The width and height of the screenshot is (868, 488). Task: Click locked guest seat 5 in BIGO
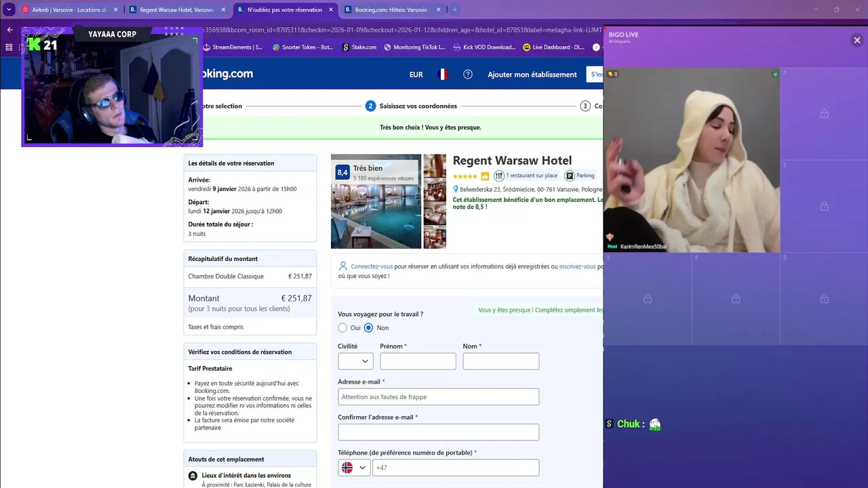pyautogui.click(x=824, y=299)
